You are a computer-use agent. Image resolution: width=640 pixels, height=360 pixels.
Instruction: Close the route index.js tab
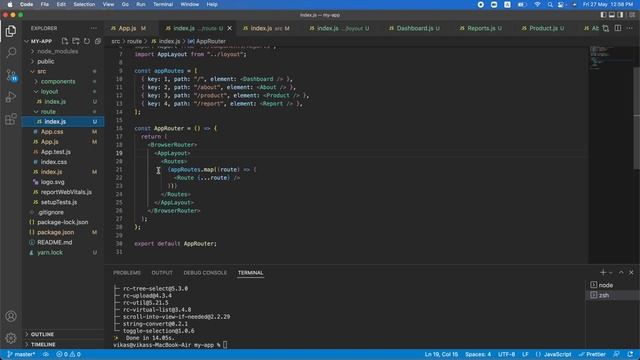[x=230, y=28]
